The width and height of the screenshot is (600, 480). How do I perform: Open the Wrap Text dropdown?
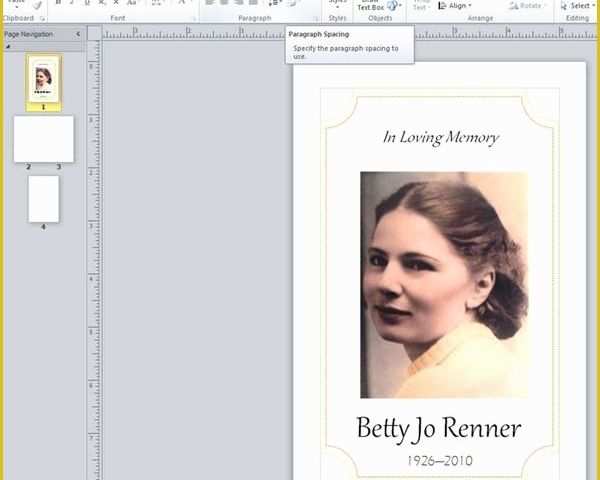421,5
